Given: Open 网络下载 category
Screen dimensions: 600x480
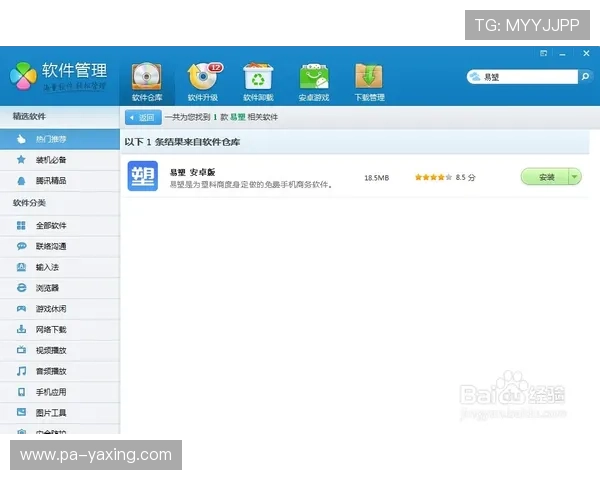Looking at the screenshot, I should point(60,329).
